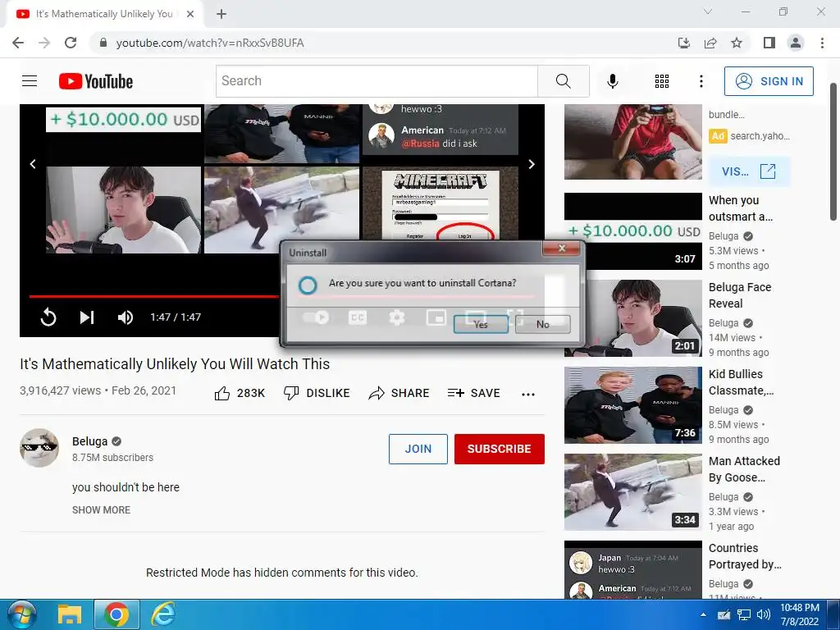Click the address bar URL
This screenshot has height=630, width=840.
pos(210,43)
